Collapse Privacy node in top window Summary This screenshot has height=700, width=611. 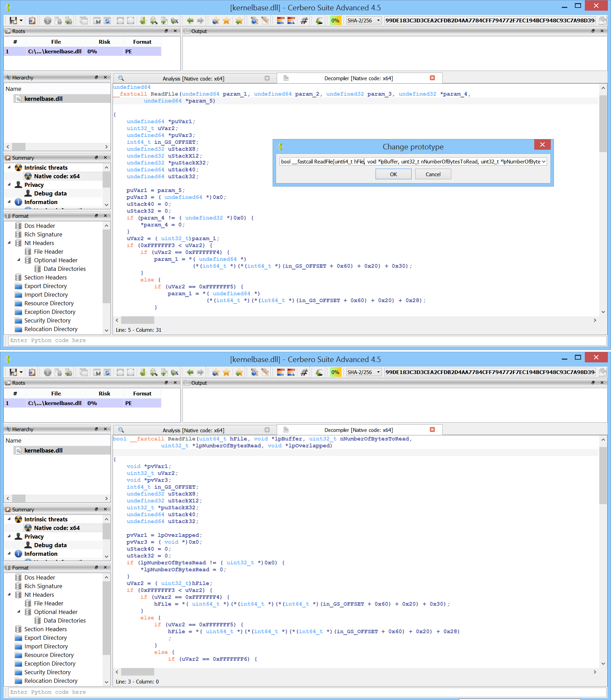pyautogui.click(x=9, y=184)
